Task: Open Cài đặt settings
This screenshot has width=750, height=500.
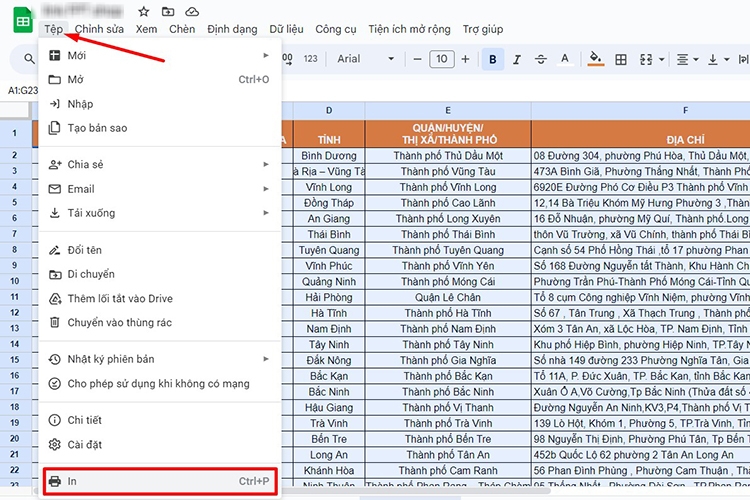Action: (159, 444)
